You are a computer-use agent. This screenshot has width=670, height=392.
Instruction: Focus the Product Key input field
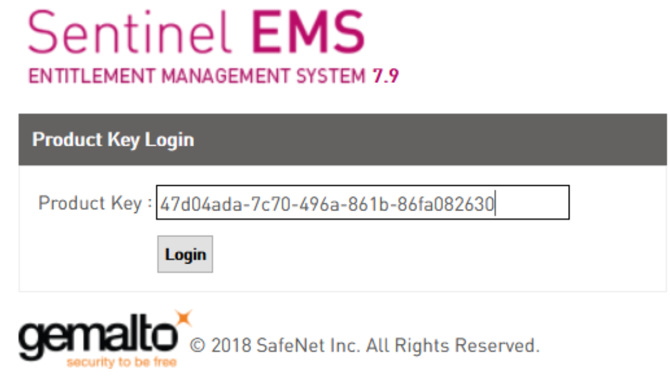[363, 203]
